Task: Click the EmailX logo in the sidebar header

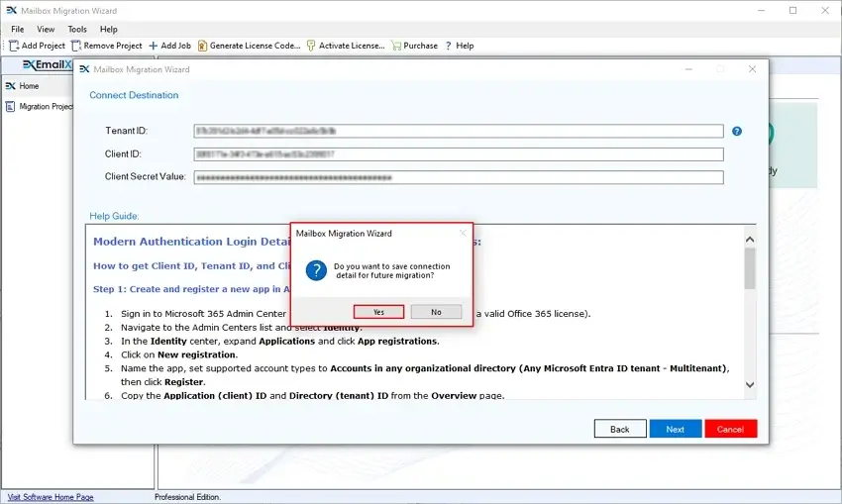Action: coord(48,65)
